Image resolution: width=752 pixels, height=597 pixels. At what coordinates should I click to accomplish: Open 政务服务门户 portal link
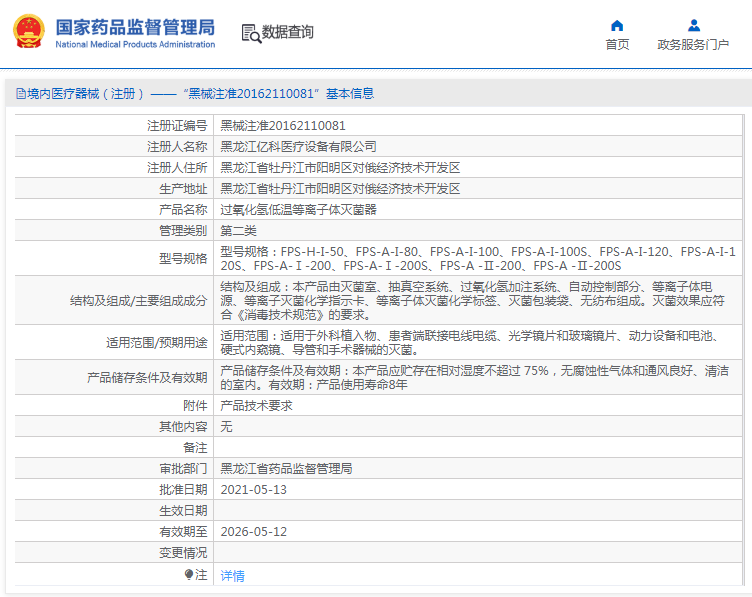coord(693,45)
